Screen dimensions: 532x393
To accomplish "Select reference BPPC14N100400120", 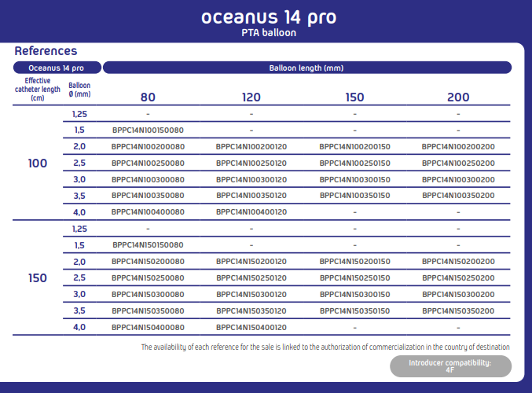I will coord(251,212).
